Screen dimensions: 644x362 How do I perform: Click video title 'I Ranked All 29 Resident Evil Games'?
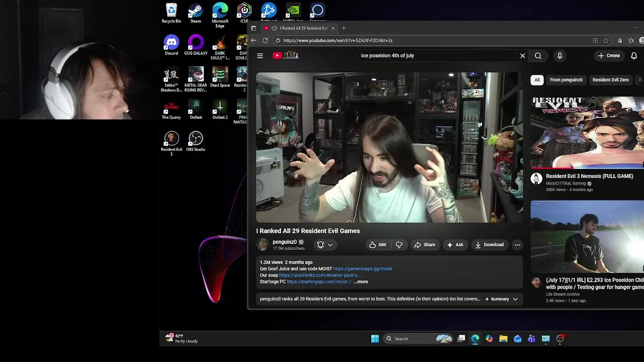point(308,231)
